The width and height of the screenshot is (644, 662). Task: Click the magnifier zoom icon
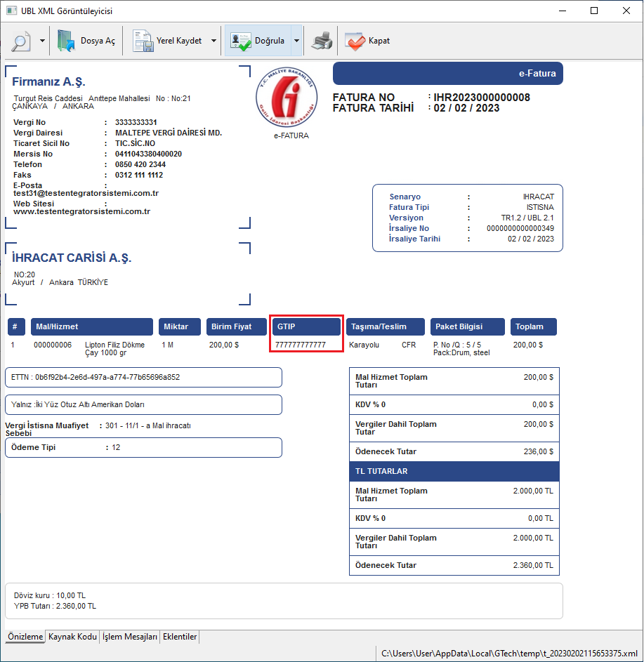pyautogui.click(x=20, y=41)
